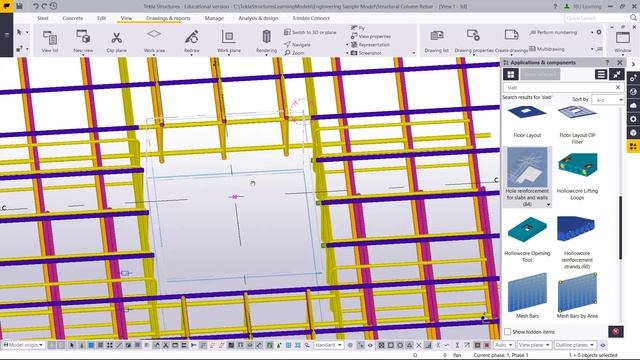
Task: Toggle the eye icon in snapping toolbar
Action: coord(370,345)
